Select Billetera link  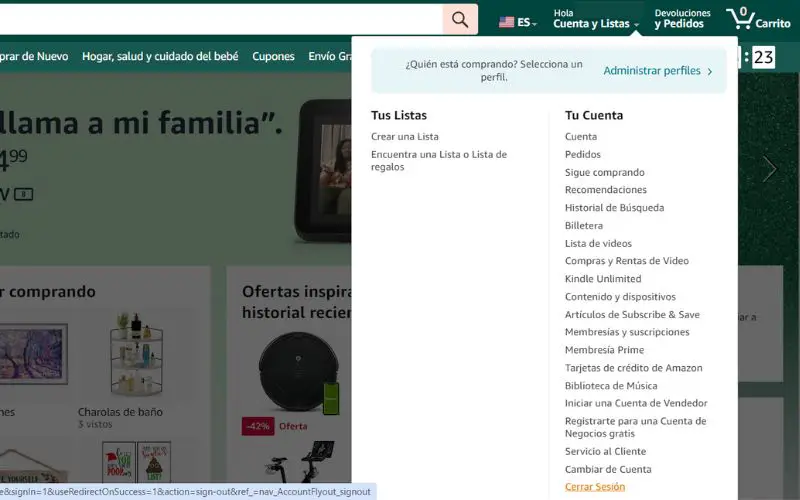[584, 226]
